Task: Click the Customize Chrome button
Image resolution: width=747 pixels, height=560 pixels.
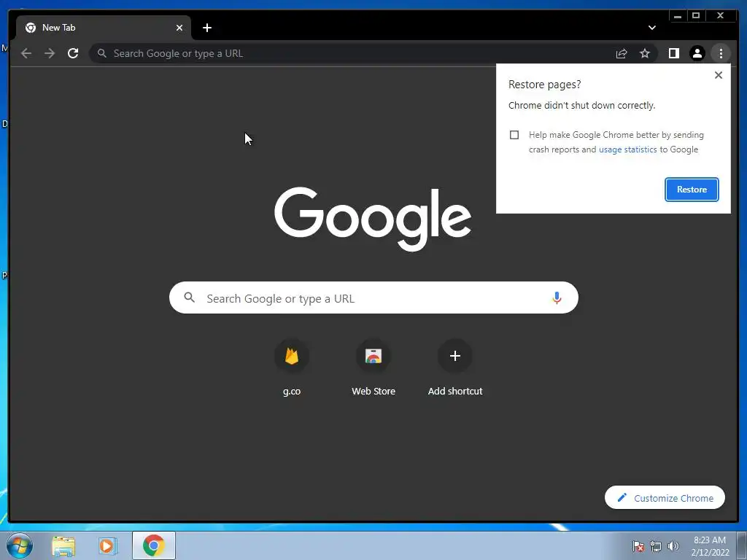Action: (x=665, y=497)
